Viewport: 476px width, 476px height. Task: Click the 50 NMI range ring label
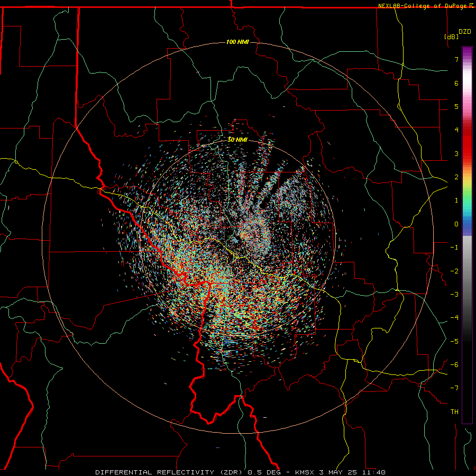click(237, 140)
